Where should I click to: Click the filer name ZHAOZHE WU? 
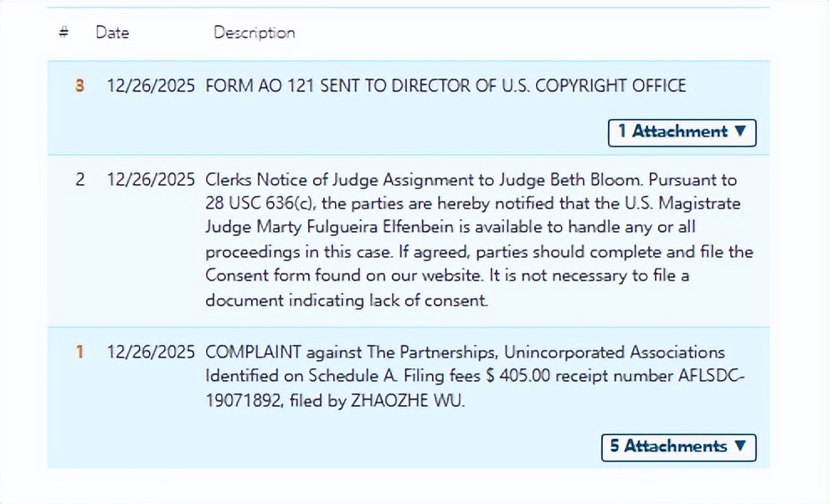coord(412,401)
